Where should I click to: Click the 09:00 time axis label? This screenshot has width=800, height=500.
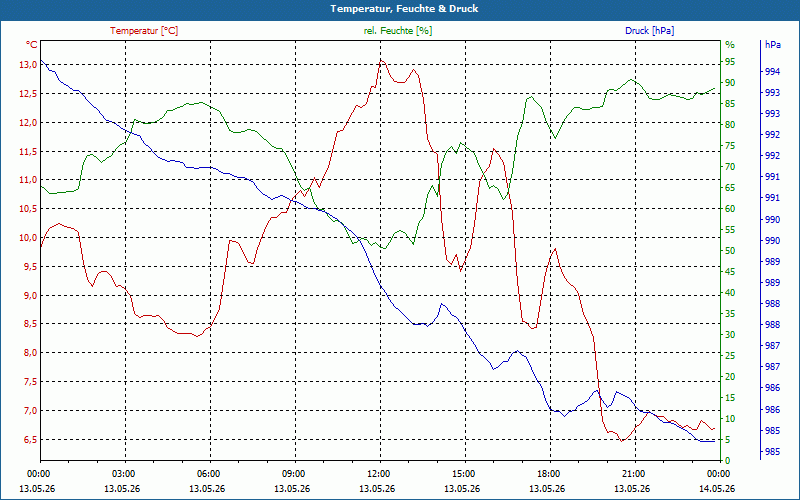292,474
